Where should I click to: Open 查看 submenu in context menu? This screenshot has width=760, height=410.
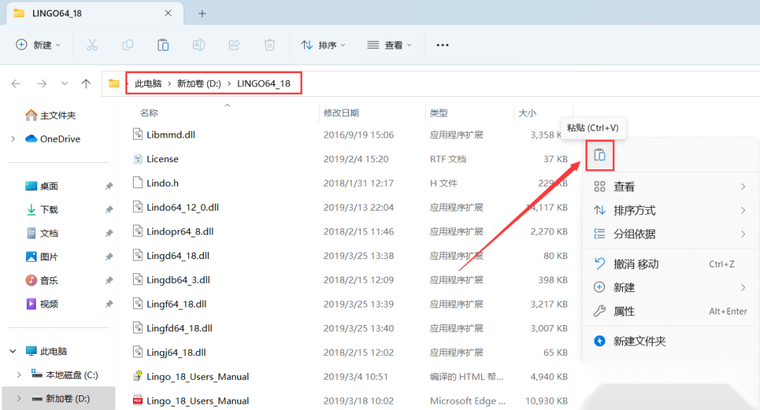pos(671,187)
